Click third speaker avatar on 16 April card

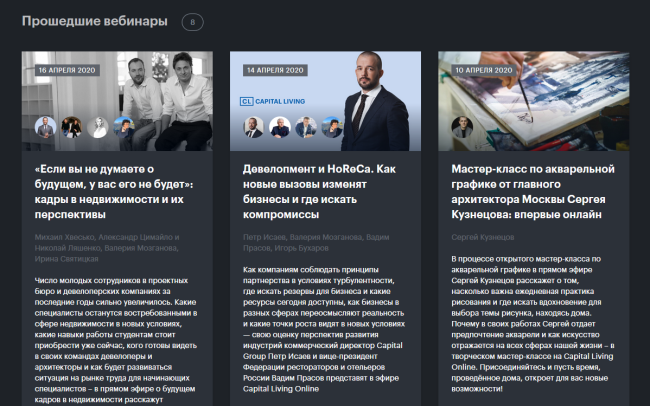(98, 127)
